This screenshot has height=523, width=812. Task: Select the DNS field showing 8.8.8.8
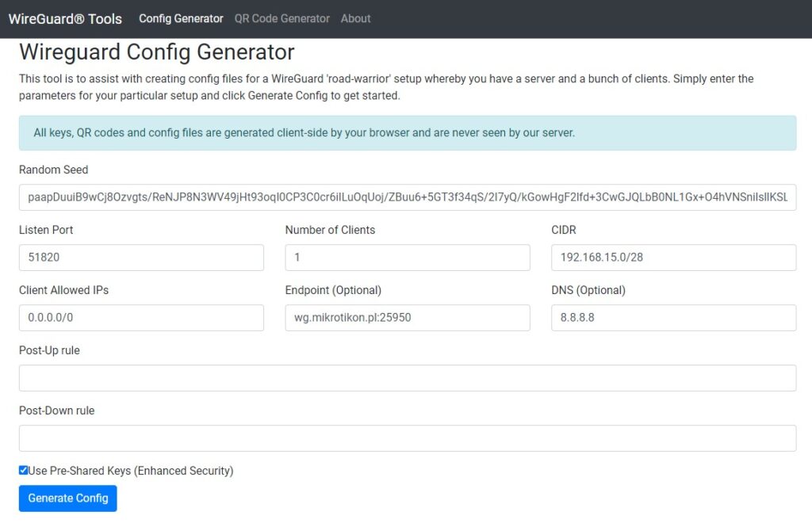[674, 318]
